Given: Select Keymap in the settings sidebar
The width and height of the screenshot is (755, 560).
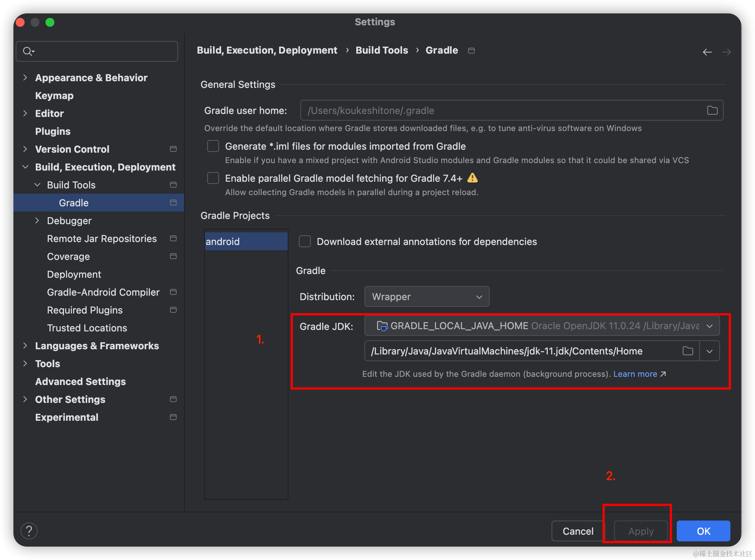Looking at the screenshot, I should pos(54,96).
